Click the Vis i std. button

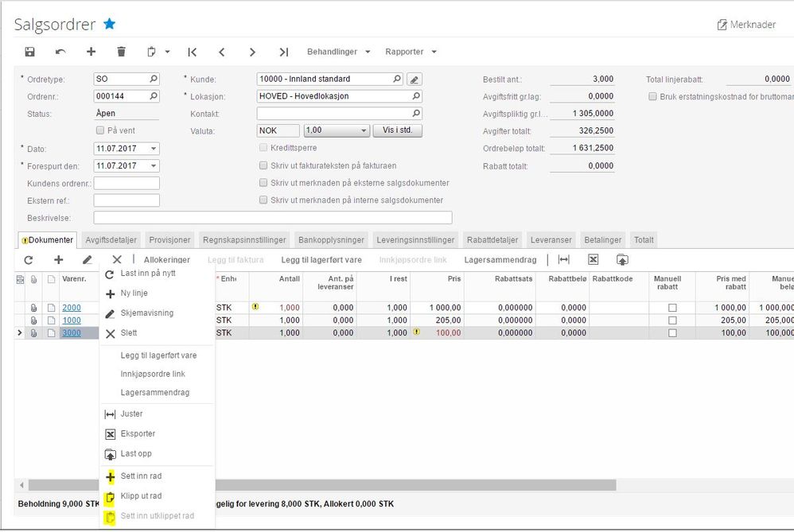tap(398, 130)
